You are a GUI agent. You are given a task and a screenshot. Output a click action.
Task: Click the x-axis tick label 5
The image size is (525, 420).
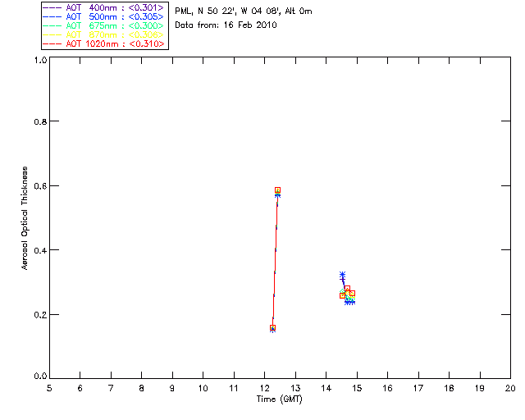coord(49,389)
